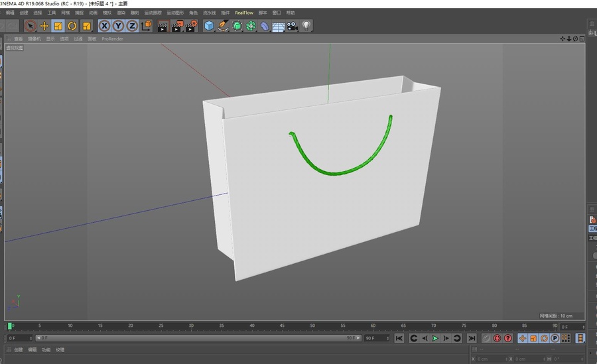The width and height of the screenshot is (597, 364).
Task: Step forward one frame
Action: click(x=446, y=338)
